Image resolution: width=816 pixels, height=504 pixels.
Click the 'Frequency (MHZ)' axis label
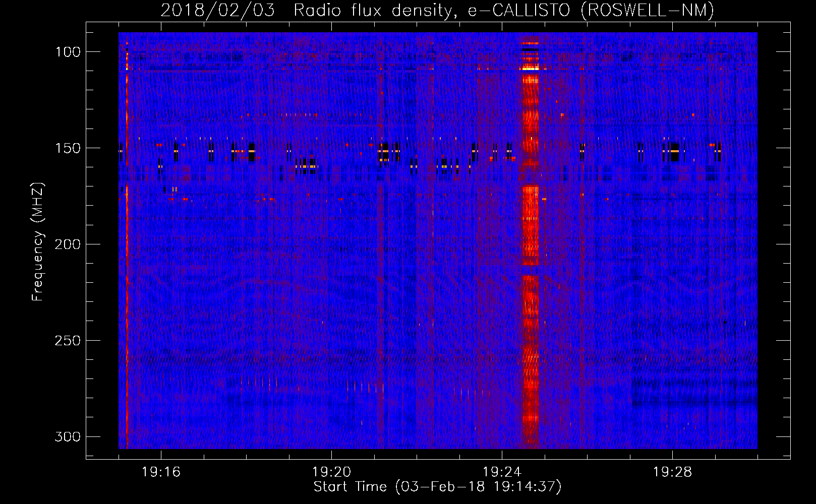click(38, 242)
